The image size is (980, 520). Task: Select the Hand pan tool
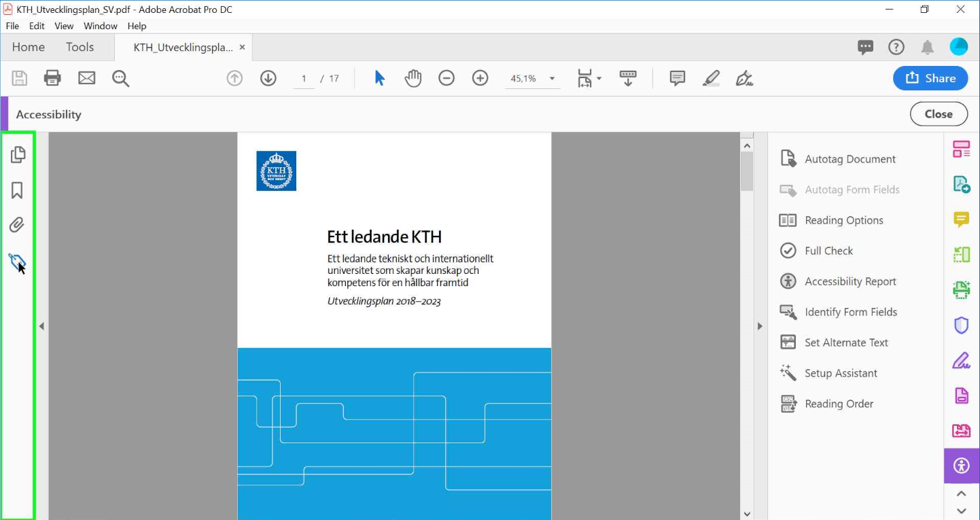[413, 78]
